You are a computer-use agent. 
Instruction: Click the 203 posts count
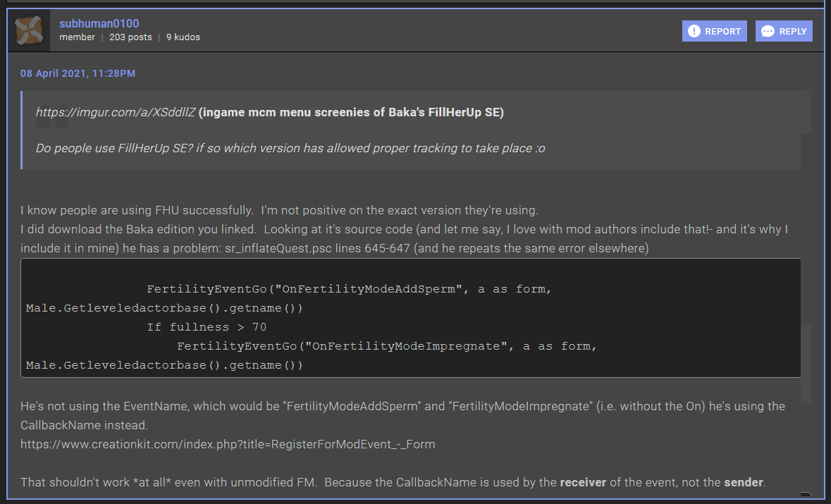tap(130, 37)
